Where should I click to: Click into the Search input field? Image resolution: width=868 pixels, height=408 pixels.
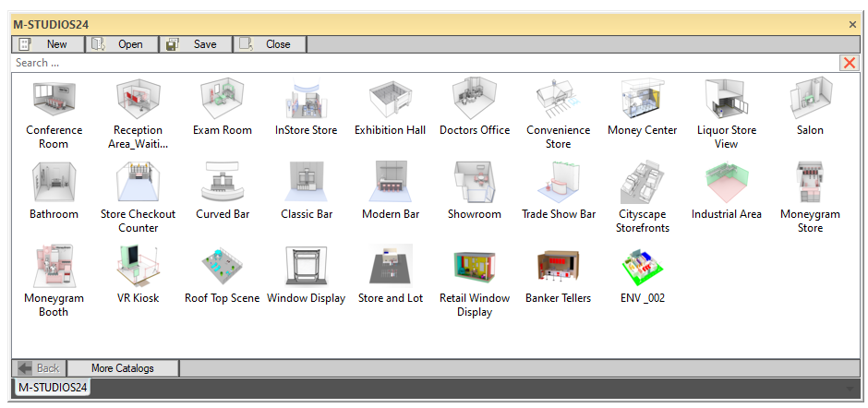(416, 63)
